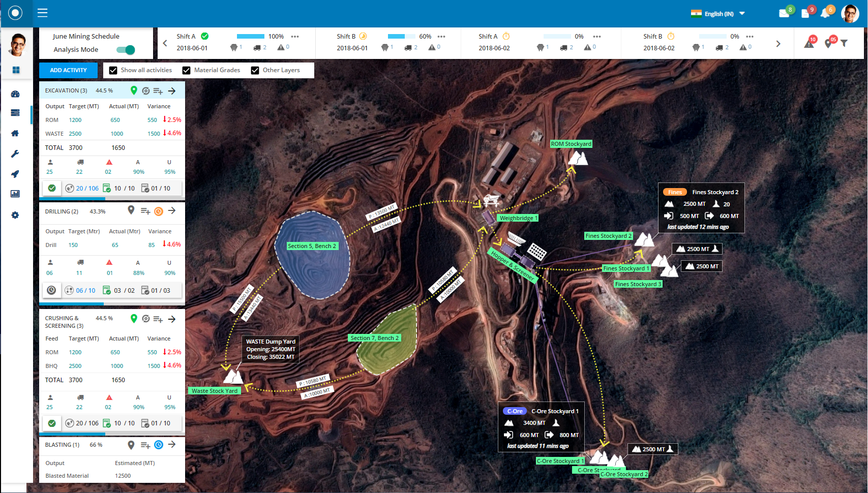
Task: Open the location pin icon with badge 05
Action: click(x=829, y=43)
